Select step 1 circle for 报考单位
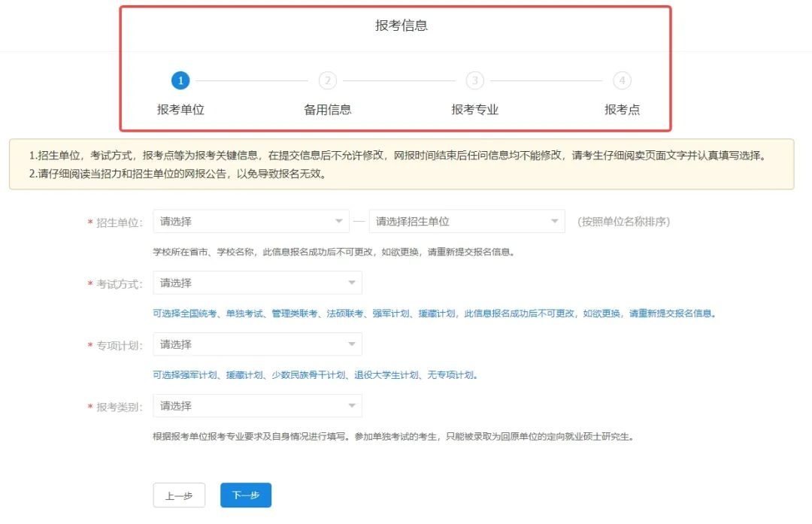Image resolution: width=812 pixels, height=524 pixels. tap(180, 80)
